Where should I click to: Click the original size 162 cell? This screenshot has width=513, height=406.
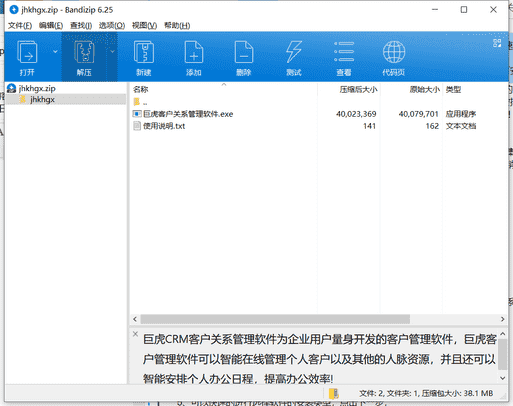432,126
